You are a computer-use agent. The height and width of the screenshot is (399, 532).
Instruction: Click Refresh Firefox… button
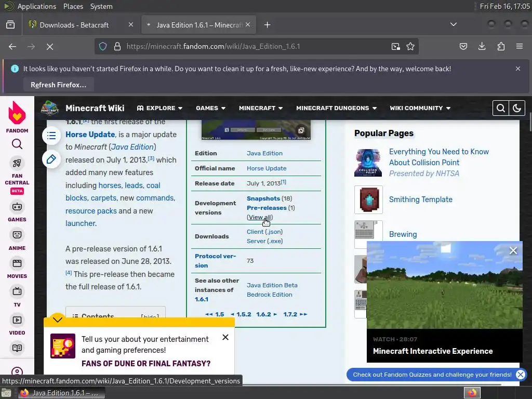click(58, 85)
